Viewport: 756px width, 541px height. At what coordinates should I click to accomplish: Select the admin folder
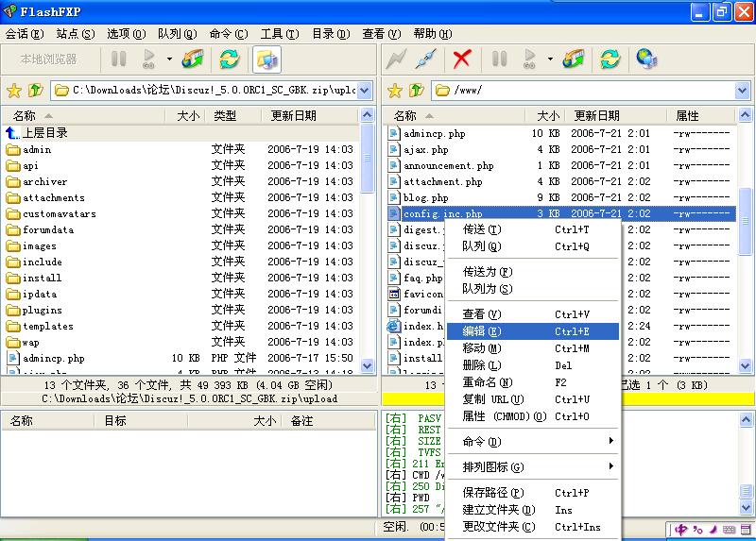[x=180, y=149]
